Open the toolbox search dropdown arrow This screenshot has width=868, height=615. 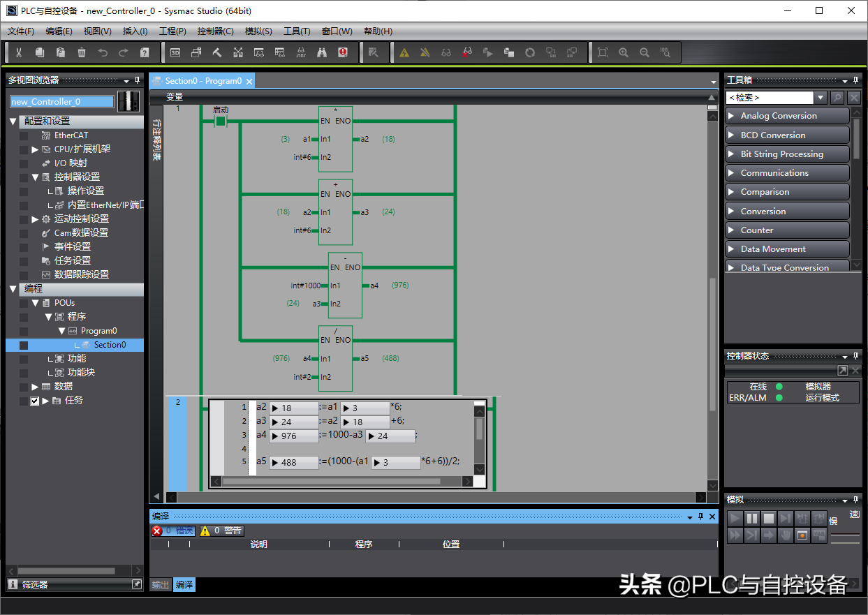tap(821, 98)
